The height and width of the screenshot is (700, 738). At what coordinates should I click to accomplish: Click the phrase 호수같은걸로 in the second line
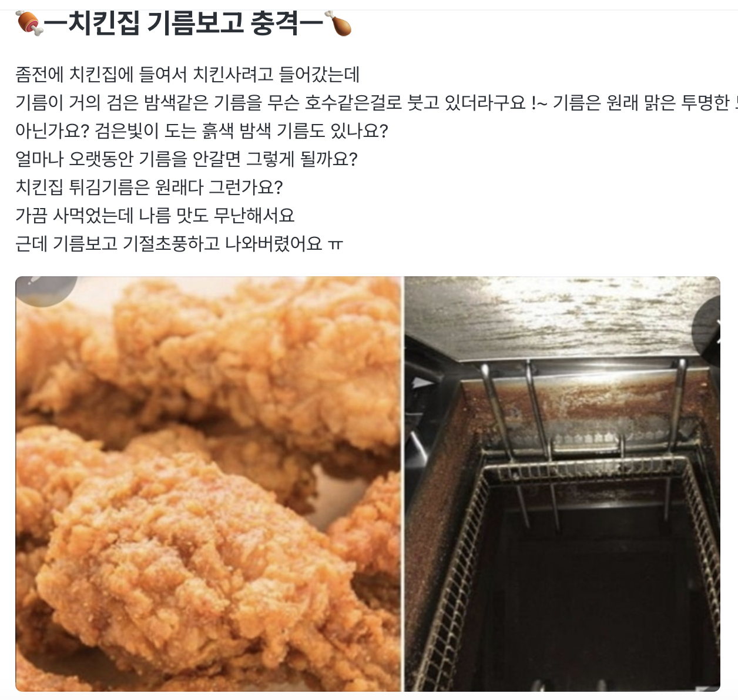(x=354, y=103)
